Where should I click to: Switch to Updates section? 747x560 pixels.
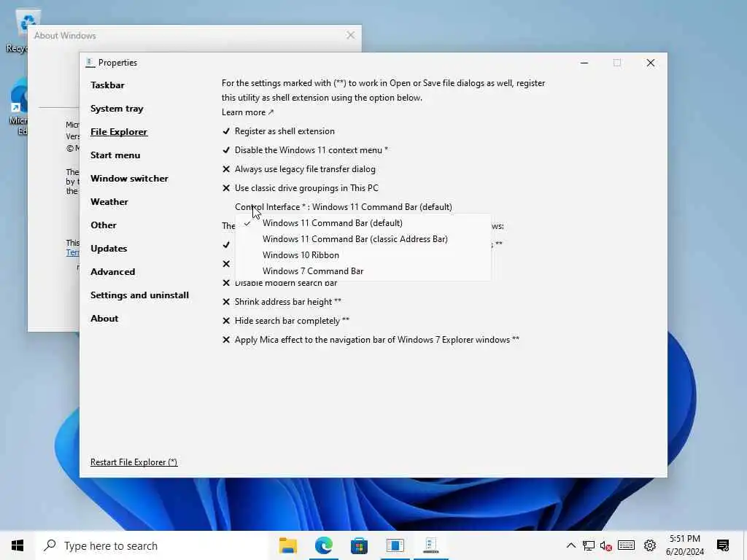point(109,249)
